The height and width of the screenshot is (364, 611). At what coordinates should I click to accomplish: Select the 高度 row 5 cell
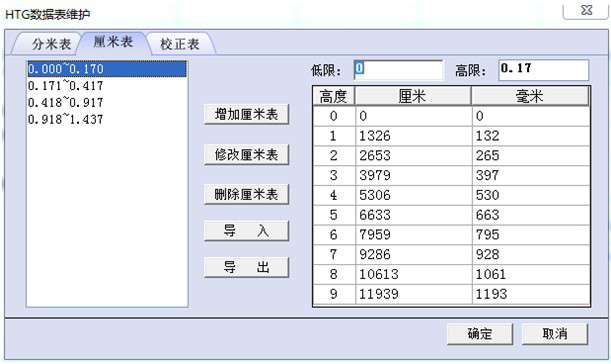click(334, 215)
